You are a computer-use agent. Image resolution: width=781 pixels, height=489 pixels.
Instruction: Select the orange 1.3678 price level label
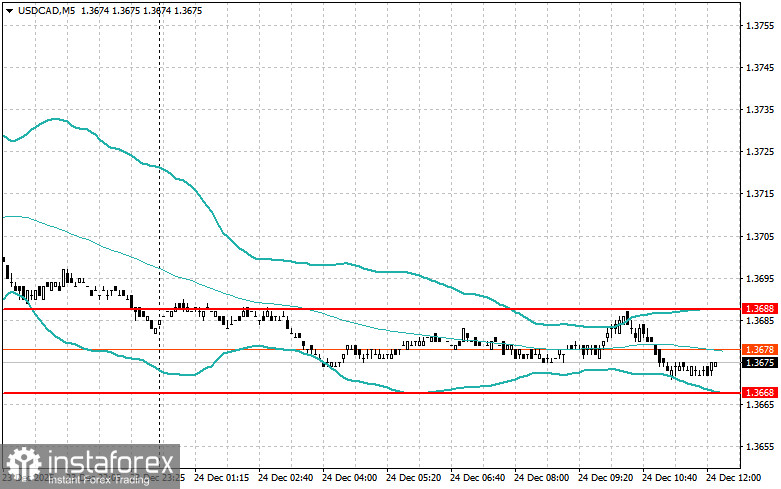[x=760, y=350]
